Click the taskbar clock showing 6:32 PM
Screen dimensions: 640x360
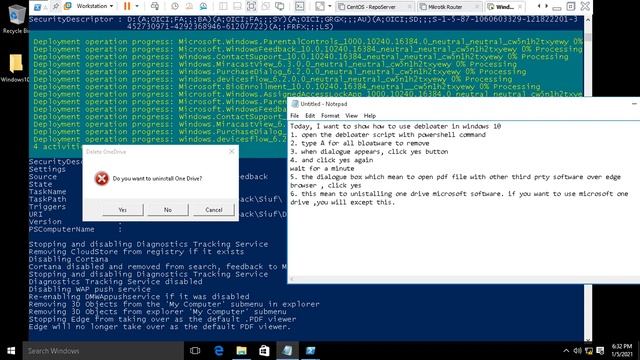click(x=622, y=351)
